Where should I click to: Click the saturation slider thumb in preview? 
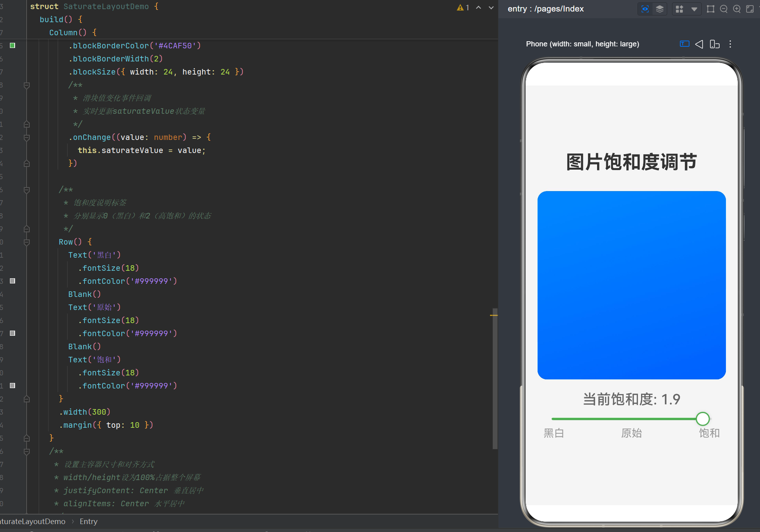click(703, 419)
